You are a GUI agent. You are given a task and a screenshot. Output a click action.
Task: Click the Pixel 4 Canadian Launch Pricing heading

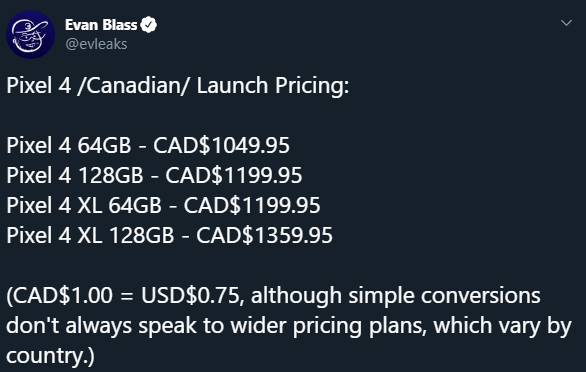pos(178,86)
